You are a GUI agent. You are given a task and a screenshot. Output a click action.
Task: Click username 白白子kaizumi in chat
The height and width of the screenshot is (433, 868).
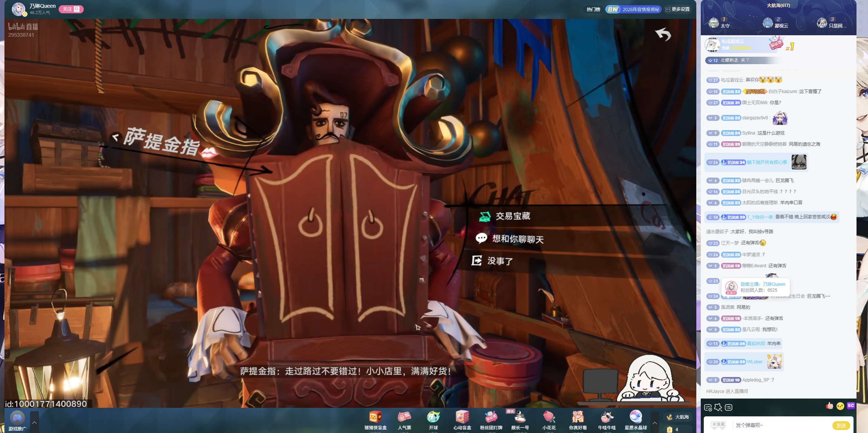click(x=782, y=92)
